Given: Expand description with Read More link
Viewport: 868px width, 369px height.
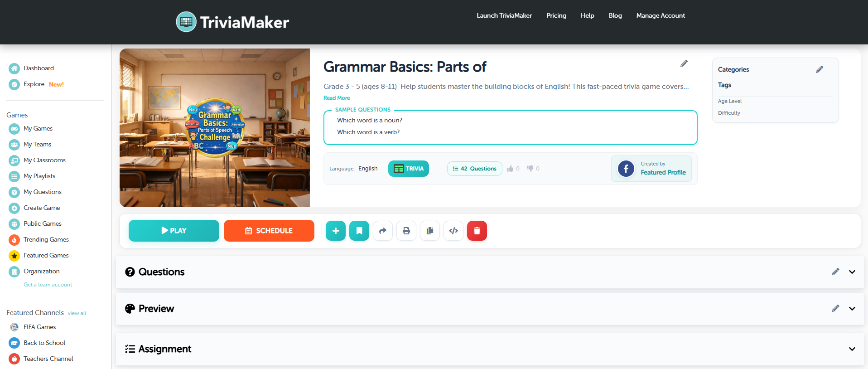Looking at the screenshot, I should 337,98.
